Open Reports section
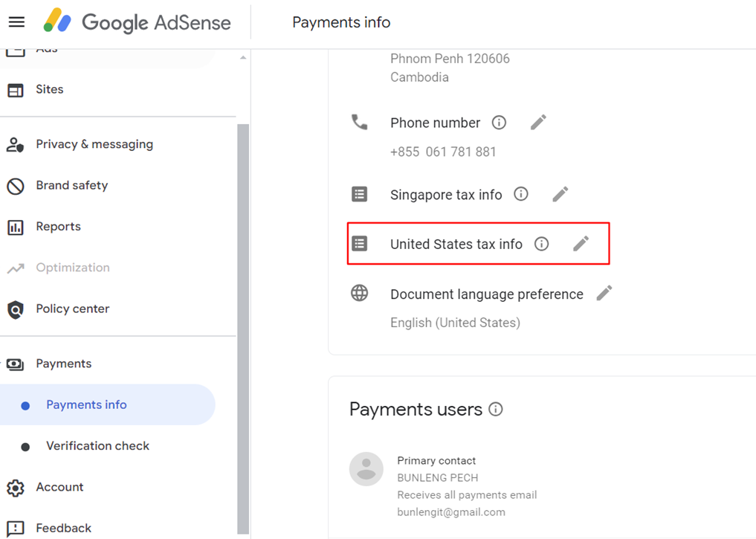This screenshot has width=756, height=539. (x=58, y=227)
